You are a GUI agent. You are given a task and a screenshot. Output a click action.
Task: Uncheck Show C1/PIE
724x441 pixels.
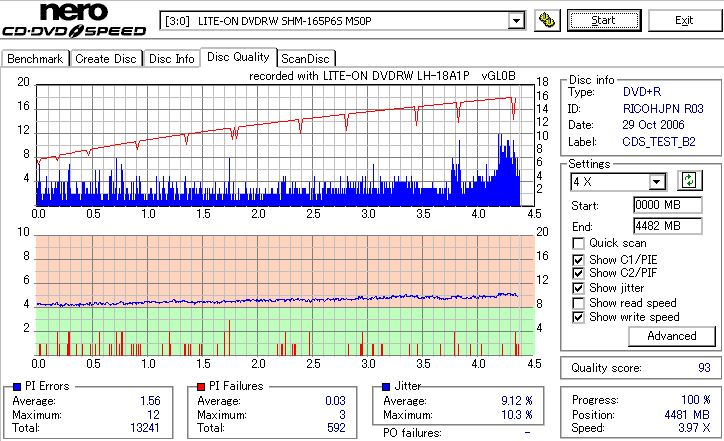click(x=578, y=260)
